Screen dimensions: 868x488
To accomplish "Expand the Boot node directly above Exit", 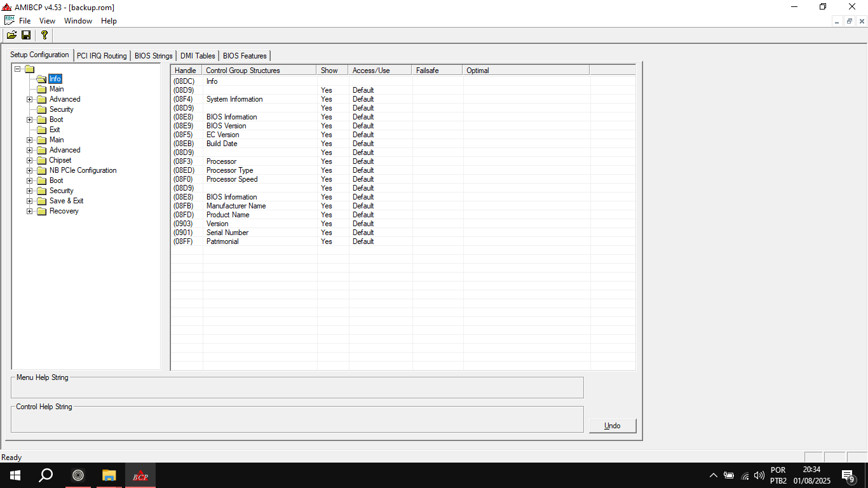I will (x=29, y=119).
